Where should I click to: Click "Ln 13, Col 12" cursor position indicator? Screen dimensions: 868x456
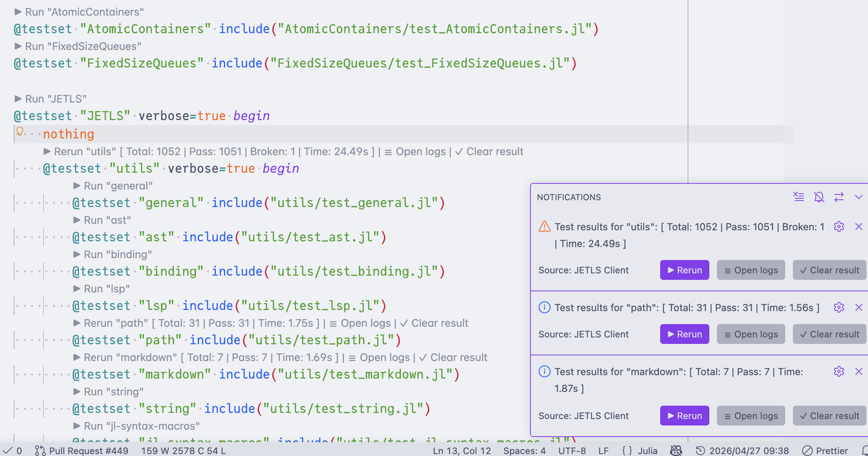(x=462, y=451)
